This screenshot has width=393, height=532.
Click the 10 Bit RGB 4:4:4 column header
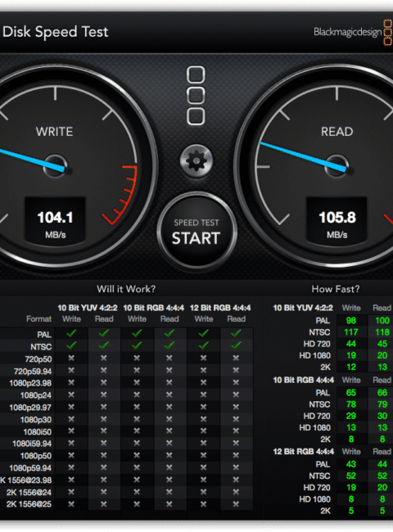pyautogui.click(x=153, y=308)
